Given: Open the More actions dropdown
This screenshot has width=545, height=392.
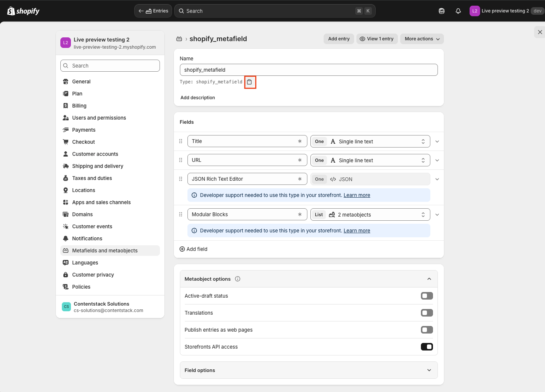Looking at the screenshot, I should point(422,39).
